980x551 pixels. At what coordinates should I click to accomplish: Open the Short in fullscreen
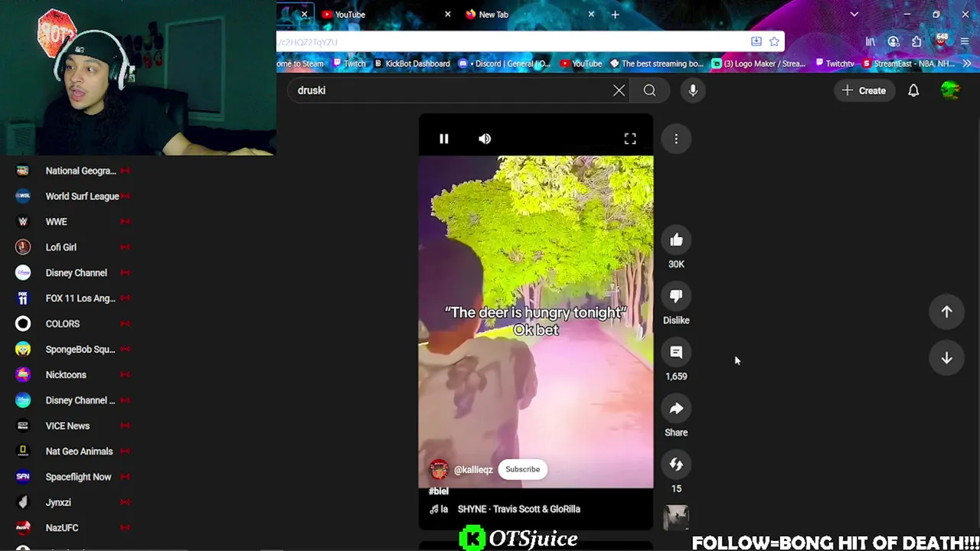tap(630, 139)
